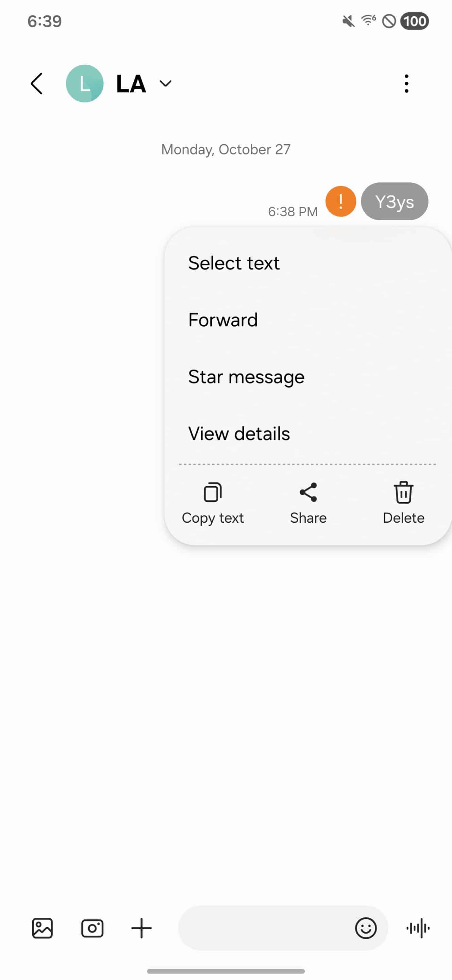Tap the LA contact name
452x980 pixels.
[131, 83]
